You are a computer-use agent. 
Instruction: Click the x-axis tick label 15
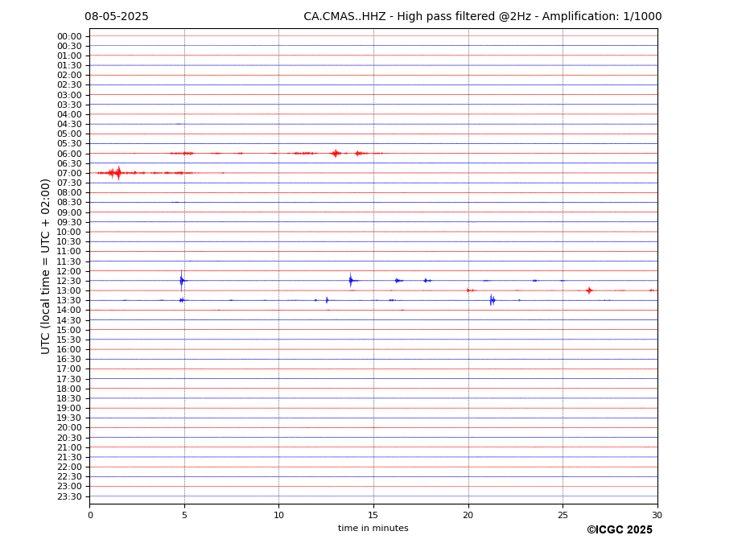pos(373,515)
